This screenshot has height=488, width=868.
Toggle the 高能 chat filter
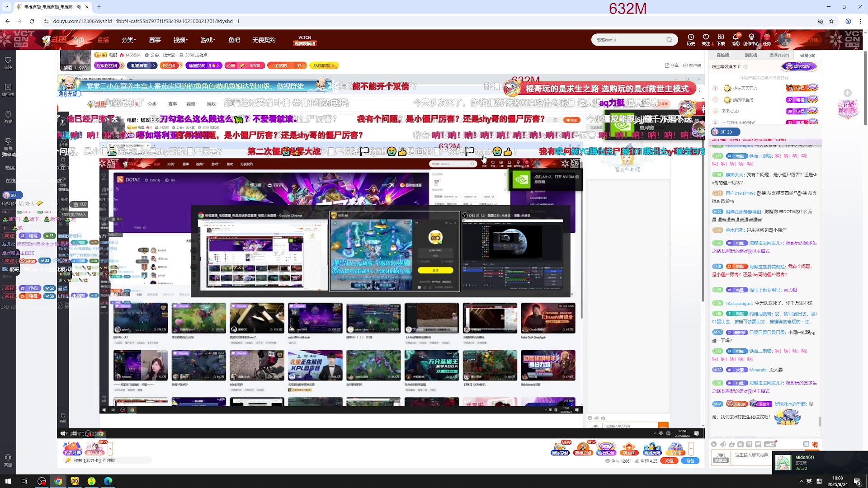(770, 444)
